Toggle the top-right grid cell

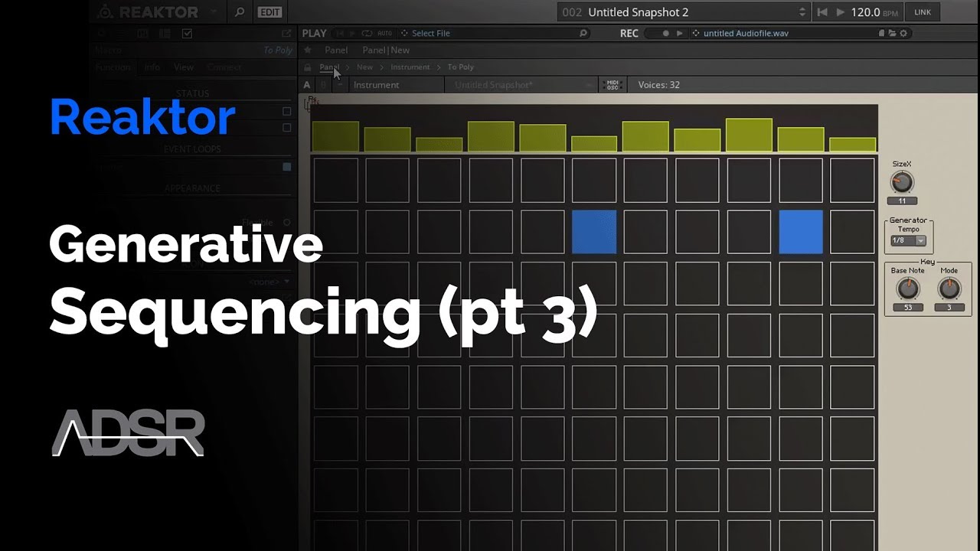[853, 181]
